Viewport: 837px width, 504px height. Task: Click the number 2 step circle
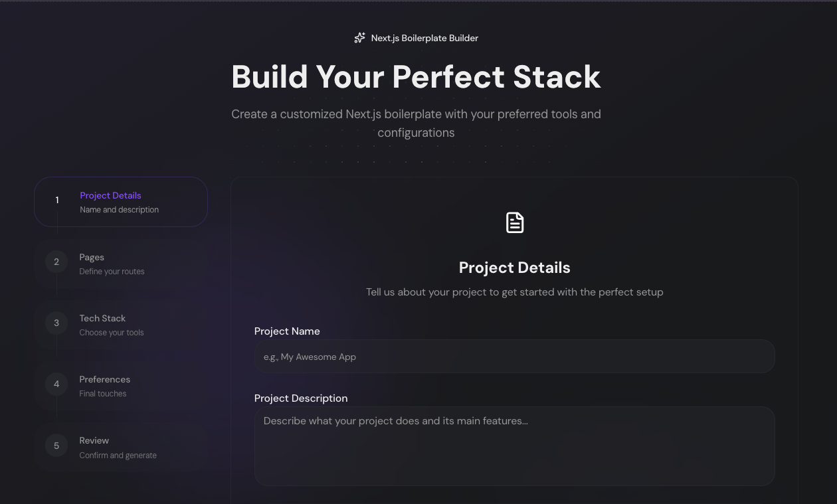[x=56, y=262]
